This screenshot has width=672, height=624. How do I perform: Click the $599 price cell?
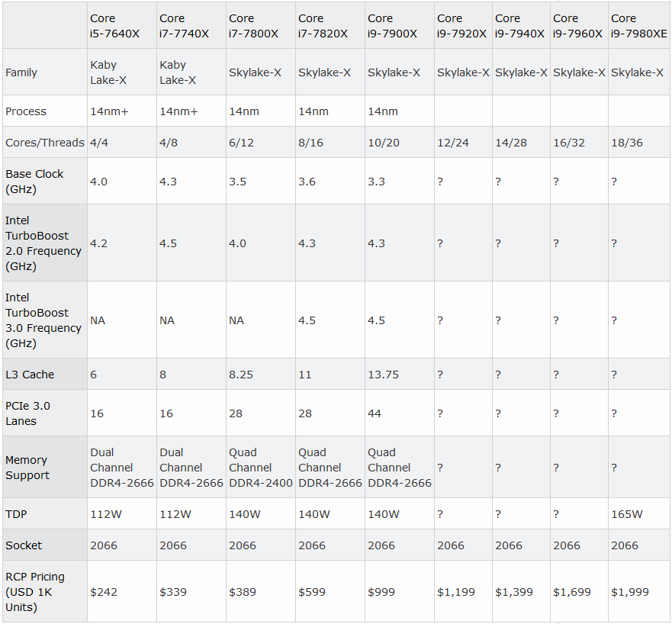click(x=330, y=591)
